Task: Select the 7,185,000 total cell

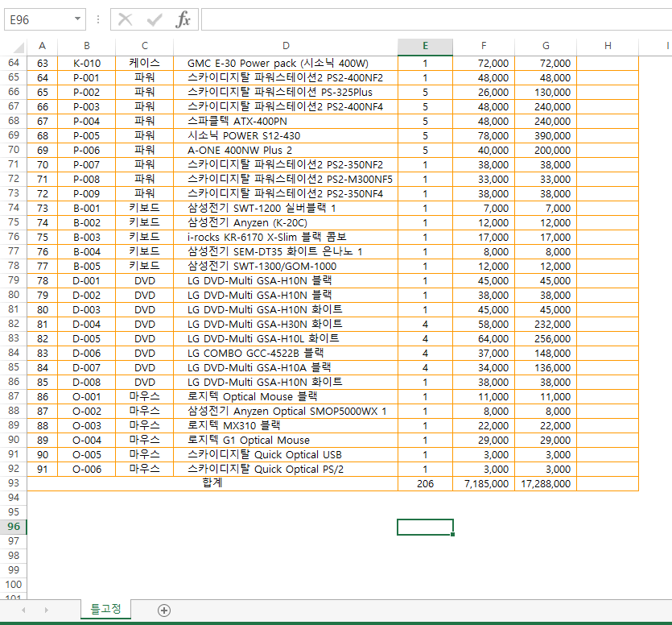Action: pos(484,484)
